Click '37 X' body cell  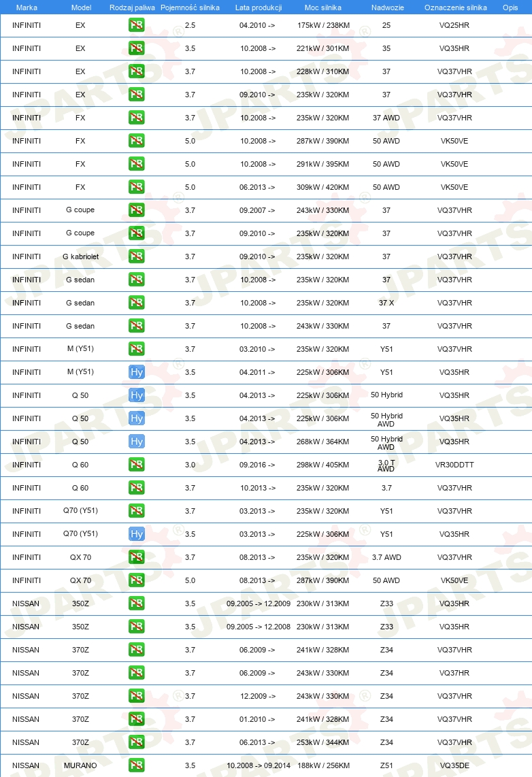coord(386,303)
